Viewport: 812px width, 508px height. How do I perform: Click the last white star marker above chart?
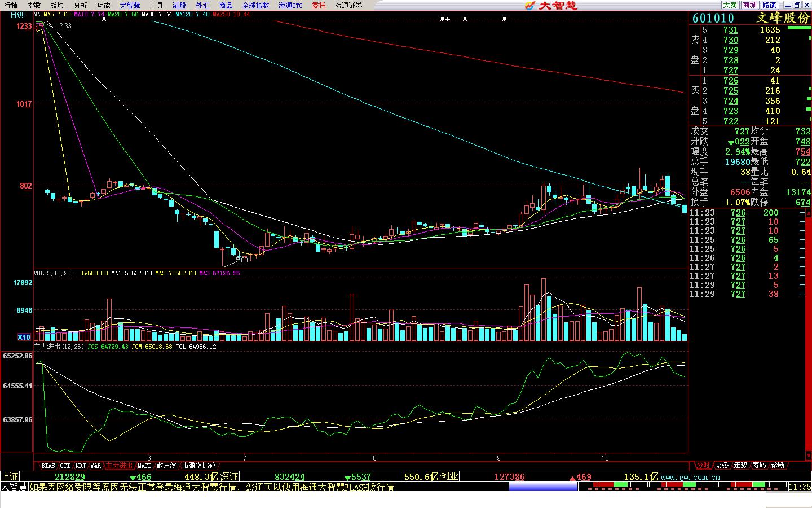pyautogui.click(x=504, y=19)
